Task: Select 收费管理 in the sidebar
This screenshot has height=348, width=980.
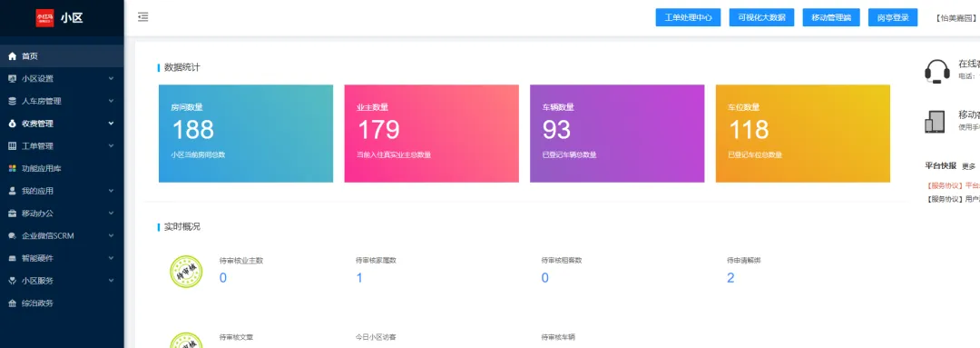Action: tap(62, 124)
